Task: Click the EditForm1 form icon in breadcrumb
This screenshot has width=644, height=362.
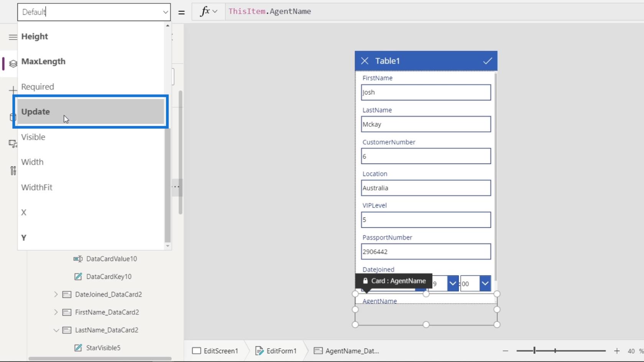Action: [x=259, y=351]
